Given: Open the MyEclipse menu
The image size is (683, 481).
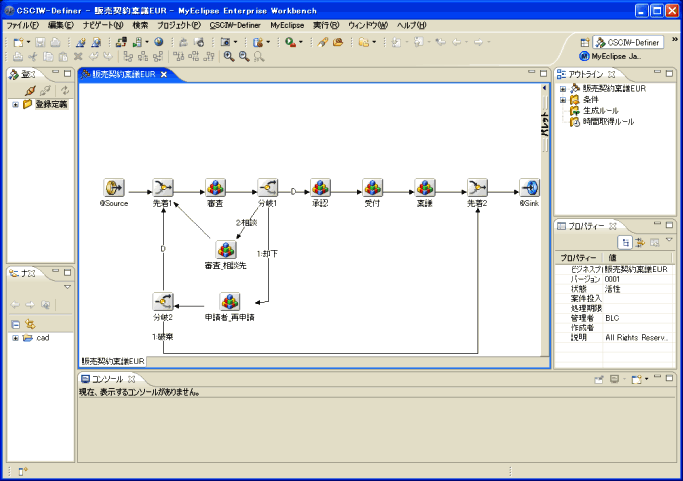Looking at the screenshot, I should tap(286, 24).
